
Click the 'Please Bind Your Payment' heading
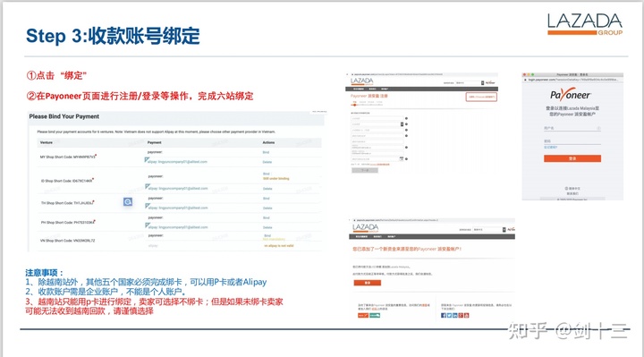pos(64,116)
